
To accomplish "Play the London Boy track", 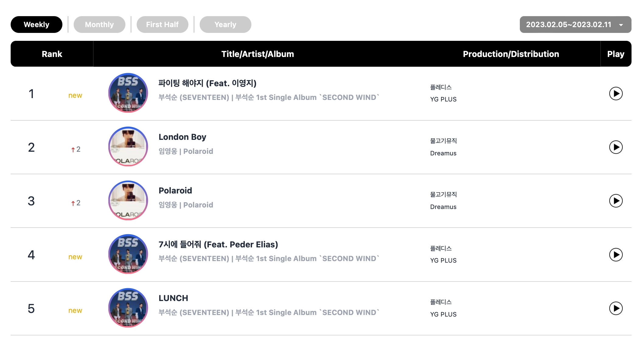I will [616, 147].
